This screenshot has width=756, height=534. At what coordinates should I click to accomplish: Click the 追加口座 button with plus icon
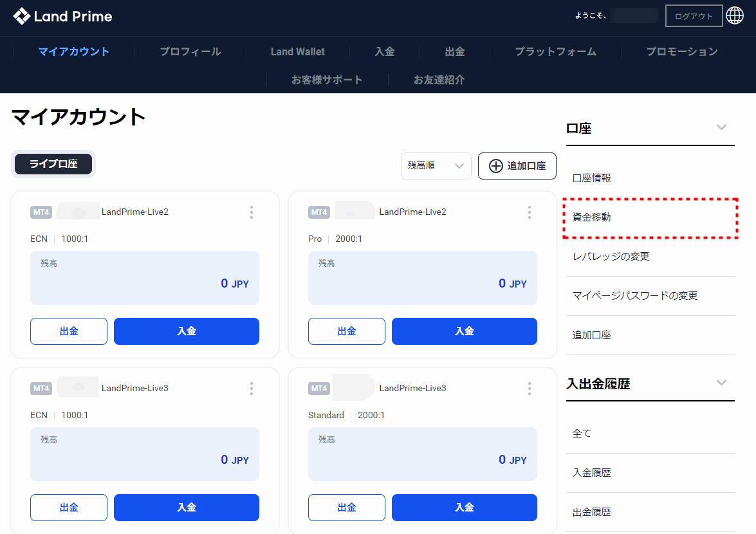click(x=517, y=166)
